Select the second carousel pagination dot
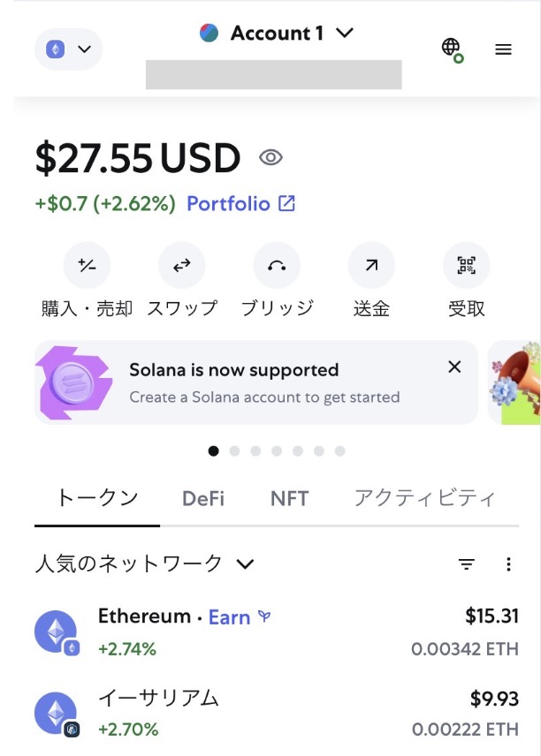The height and width of the screenshot is (756, 541). pyautogui.click(x=235, y=451)
